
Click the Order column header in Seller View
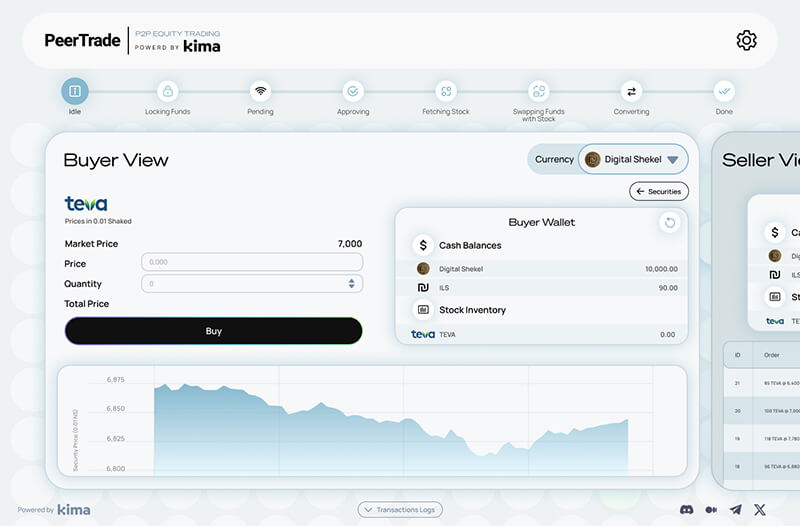pyautogui.click(x=771, y=355)
